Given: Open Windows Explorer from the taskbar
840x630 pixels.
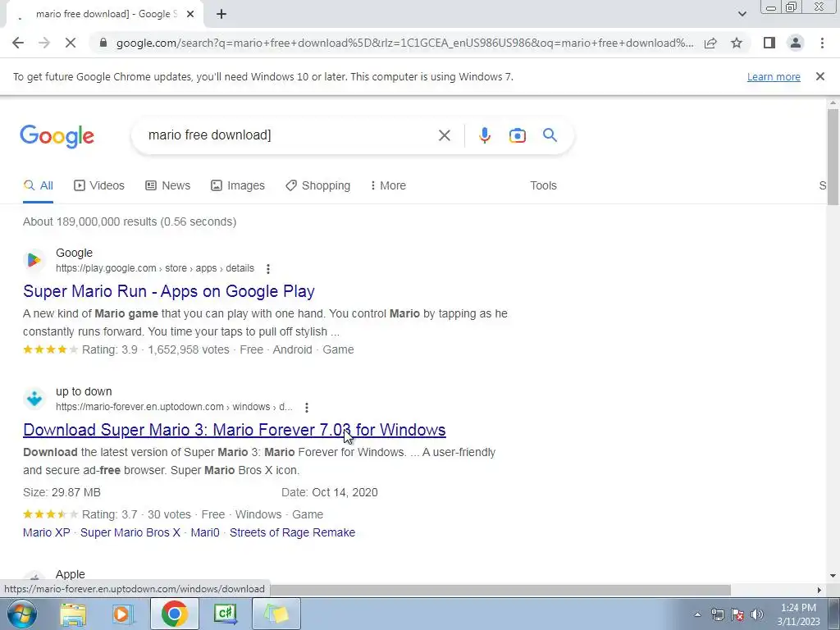Looking at the screenshot, I should [73, 614].
